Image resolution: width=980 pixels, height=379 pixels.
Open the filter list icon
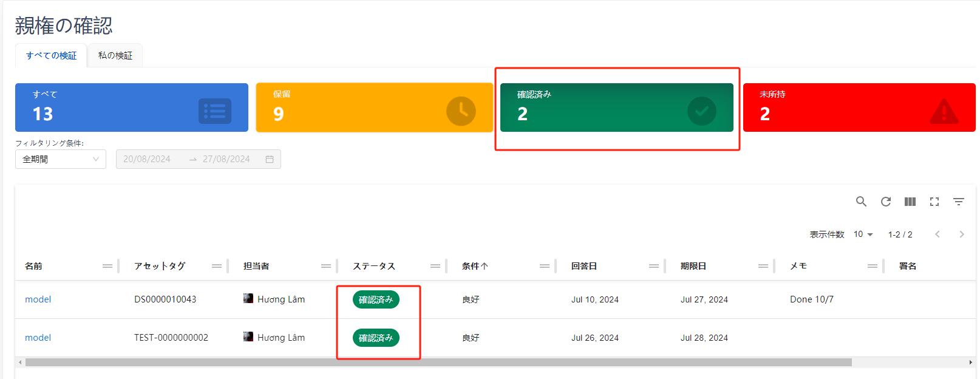959,202
